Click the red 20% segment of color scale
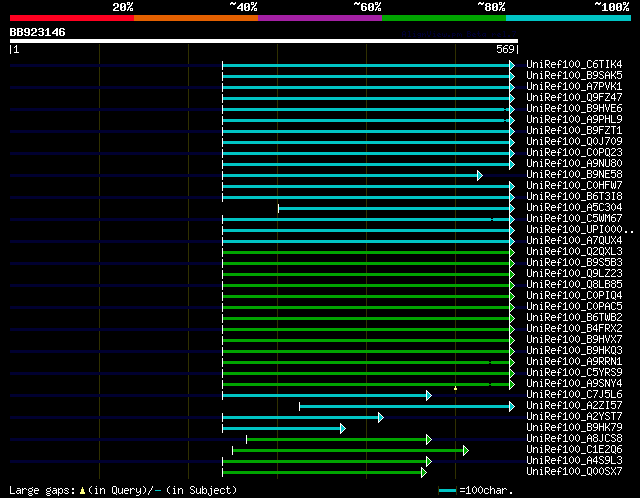This screenshot has height=498, width=640. tap(72, 18)
